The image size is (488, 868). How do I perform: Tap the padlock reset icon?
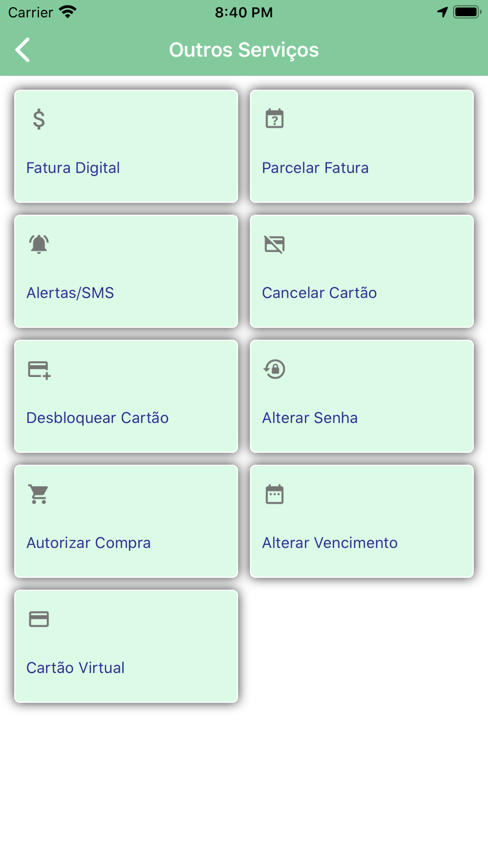(x=275, y=369)
